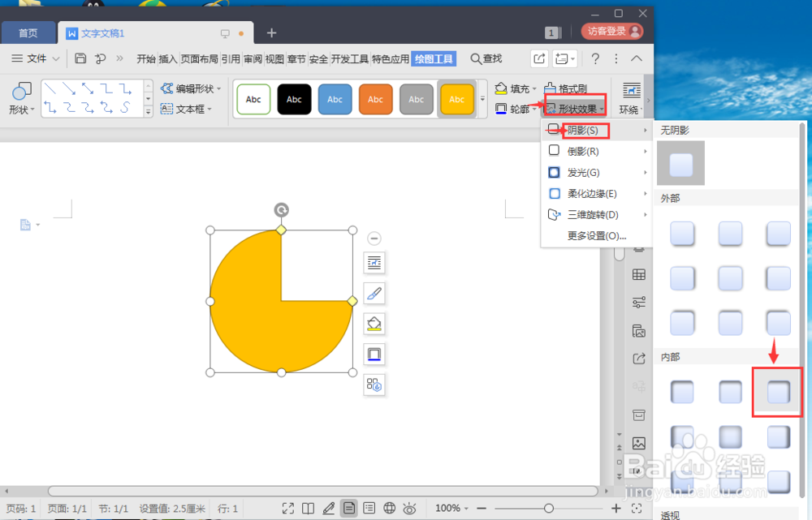This screenshot has width=812, height=520.
Task: Click the Save icon in the quick toolbar
Action: (80, 58)
